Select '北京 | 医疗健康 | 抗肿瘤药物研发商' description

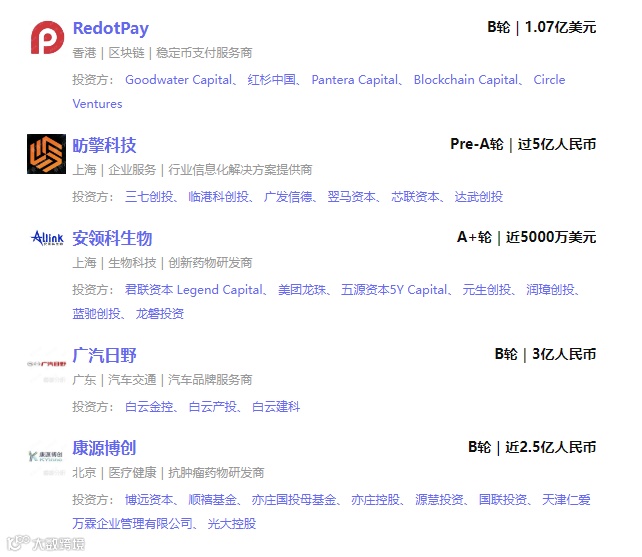(168, 473)
